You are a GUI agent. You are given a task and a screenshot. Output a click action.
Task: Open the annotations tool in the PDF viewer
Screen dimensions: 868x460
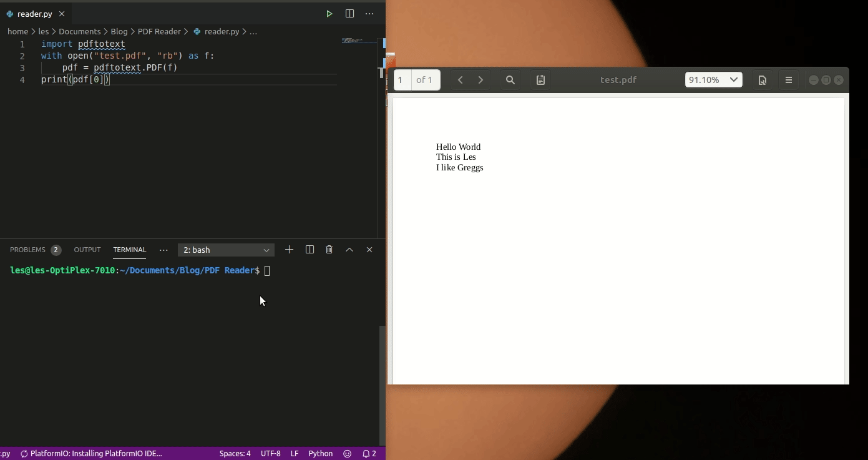pyautogui.click(x=540, y=79)
